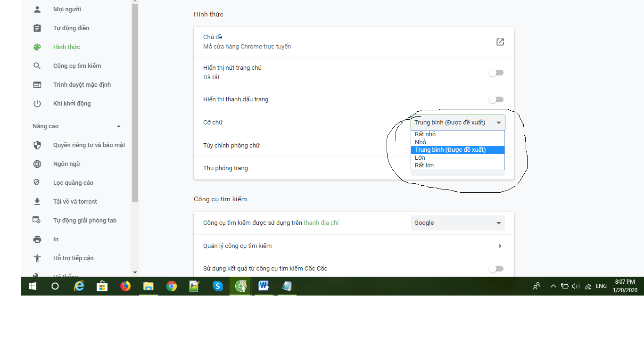Turn on Hiển thị thanh dấu trang switch
This screenshot has height=362, width=644.
(x=496, y=99)
